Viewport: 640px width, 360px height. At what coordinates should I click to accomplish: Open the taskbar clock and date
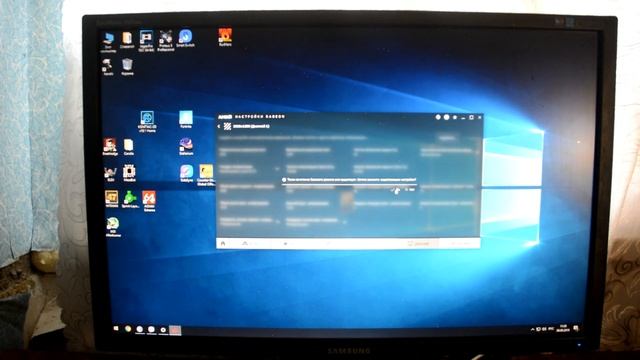click(x=564, y=328)
